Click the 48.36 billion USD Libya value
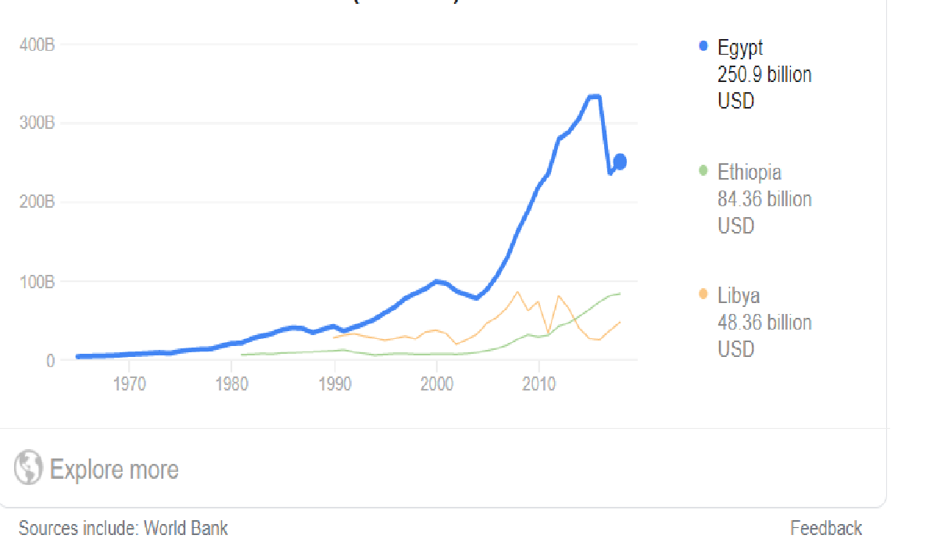This screenshot has width=930, height=560. [x=764, y=335]
